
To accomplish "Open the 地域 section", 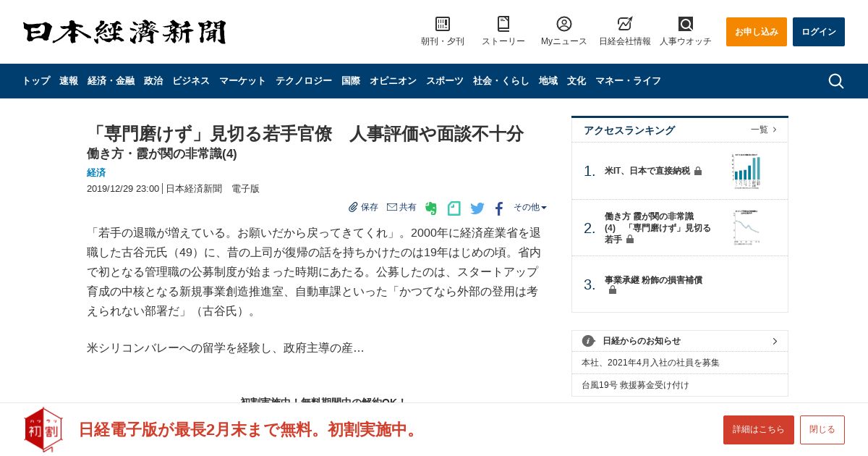I will click(548, 81).
